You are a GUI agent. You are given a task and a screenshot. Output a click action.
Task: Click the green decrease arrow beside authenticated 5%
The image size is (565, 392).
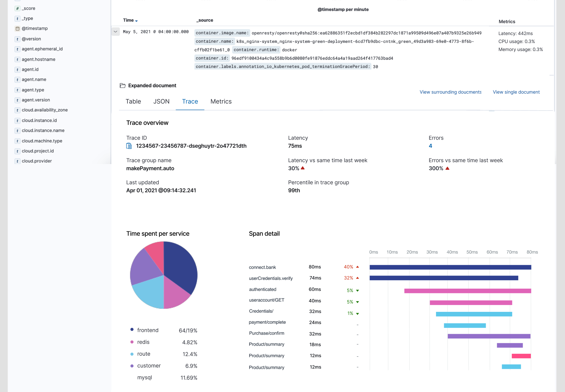357,290
